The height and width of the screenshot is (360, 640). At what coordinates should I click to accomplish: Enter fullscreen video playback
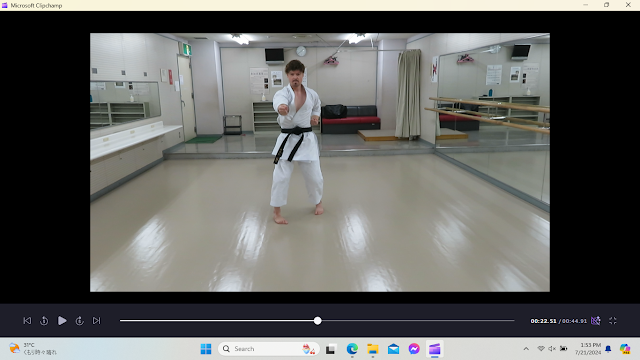(613, 321)
